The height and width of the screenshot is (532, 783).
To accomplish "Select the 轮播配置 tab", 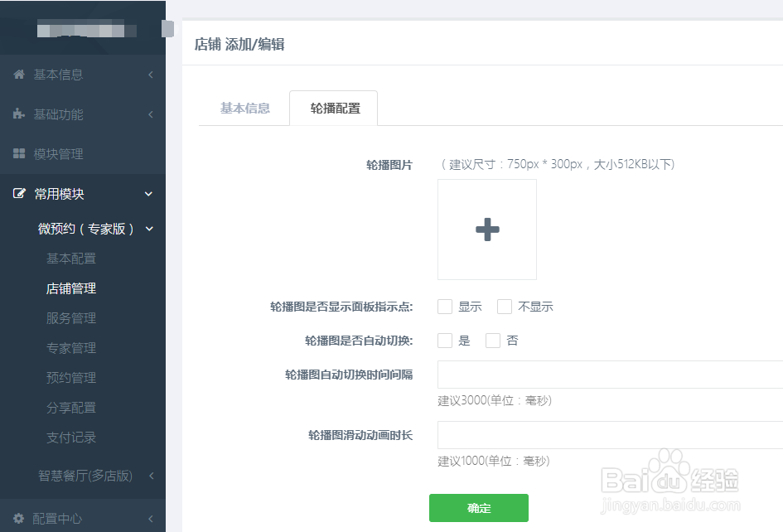I will tap(335, 109).
